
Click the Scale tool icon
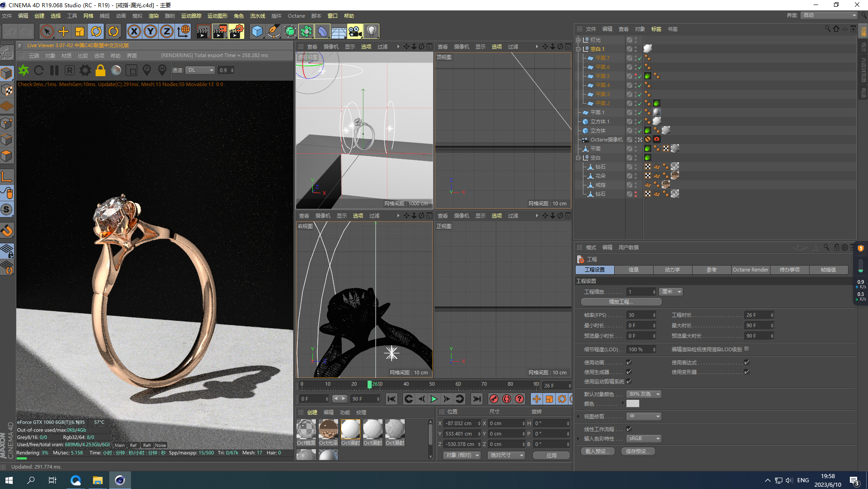[x=80, y=31]
